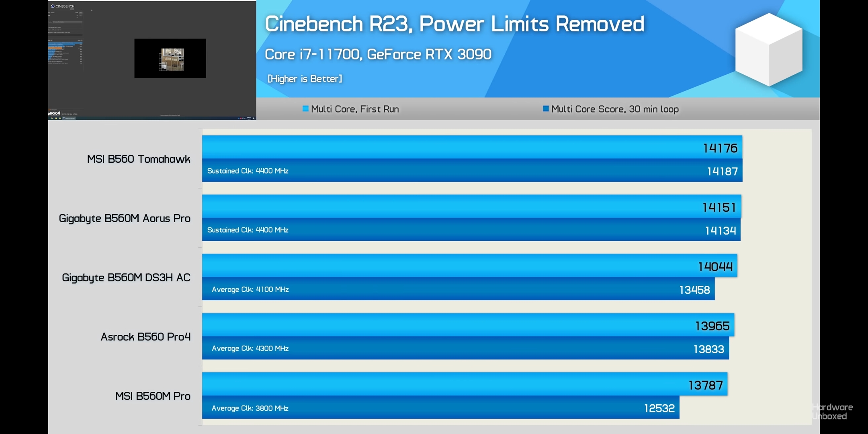Click 'Sustained Clk: 4400 MHz' on the MSI B560 Tomahawk bar
The image size is (868, 434).
pos(248,171)
